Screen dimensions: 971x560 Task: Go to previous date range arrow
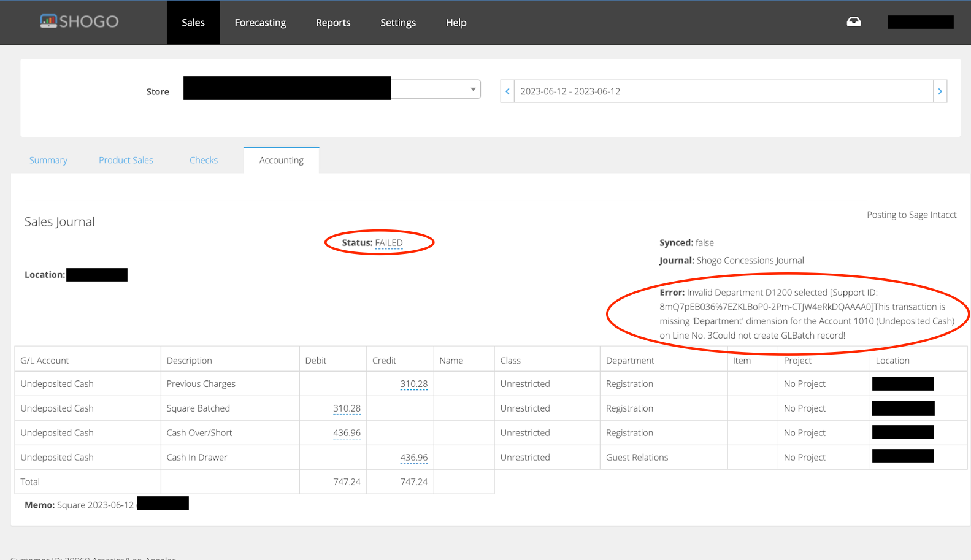pos(507,91)
